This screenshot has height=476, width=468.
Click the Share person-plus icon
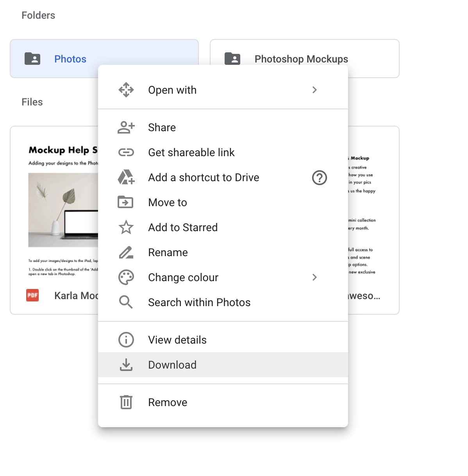point(126,127)
